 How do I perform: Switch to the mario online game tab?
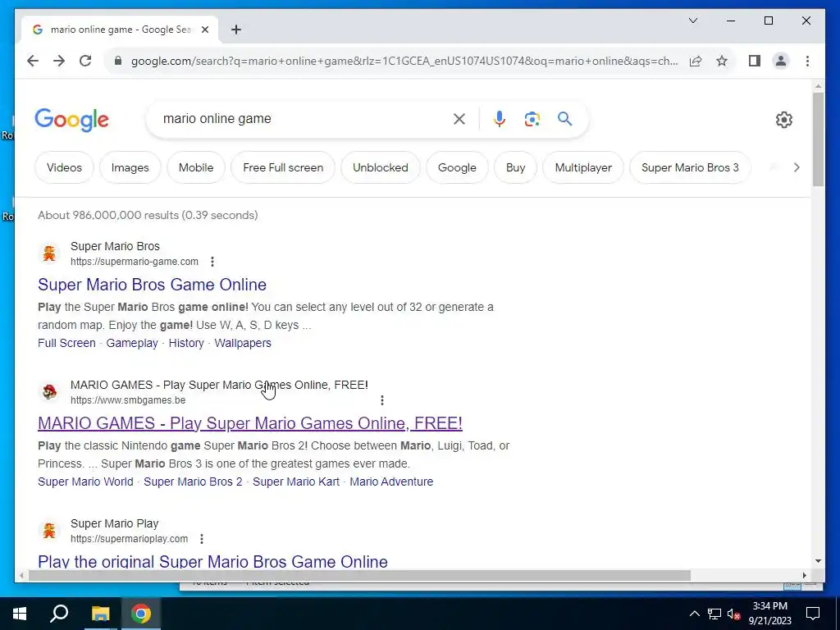coord(120,30)
